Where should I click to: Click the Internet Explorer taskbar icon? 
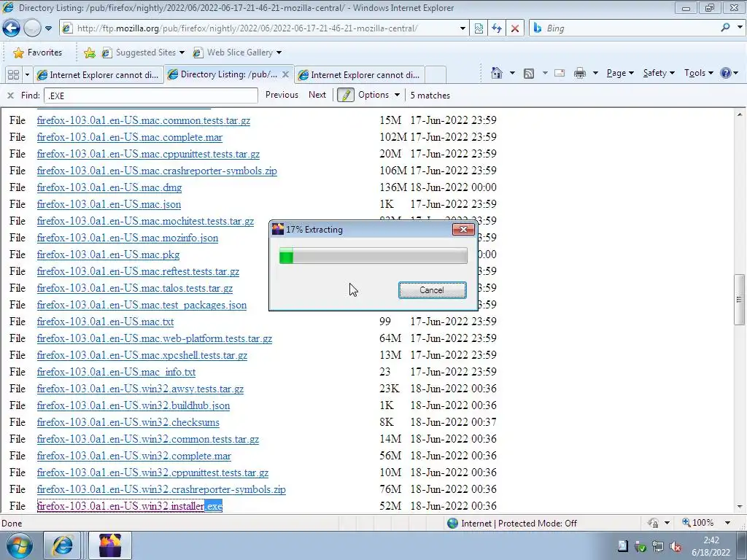click(x=62, y=545)
